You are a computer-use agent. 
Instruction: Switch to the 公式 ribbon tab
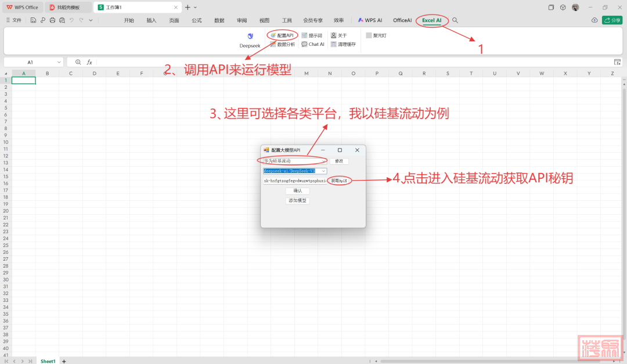point(197,20)
